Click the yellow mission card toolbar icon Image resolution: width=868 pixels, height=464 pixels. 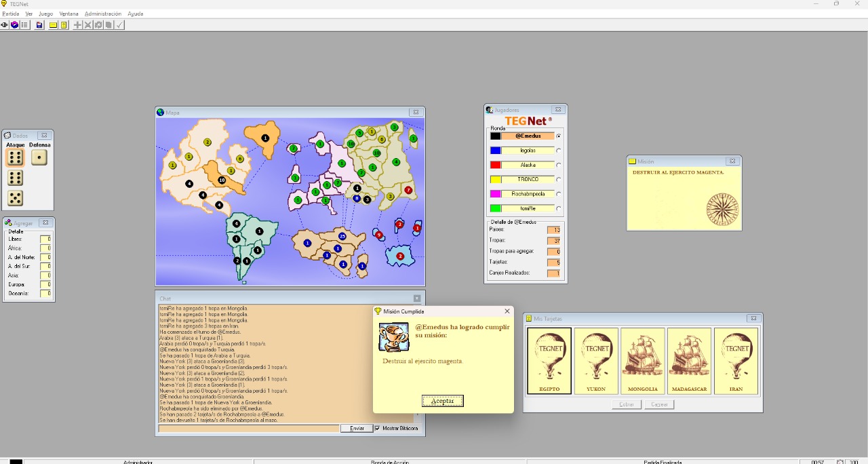[54, 25]
